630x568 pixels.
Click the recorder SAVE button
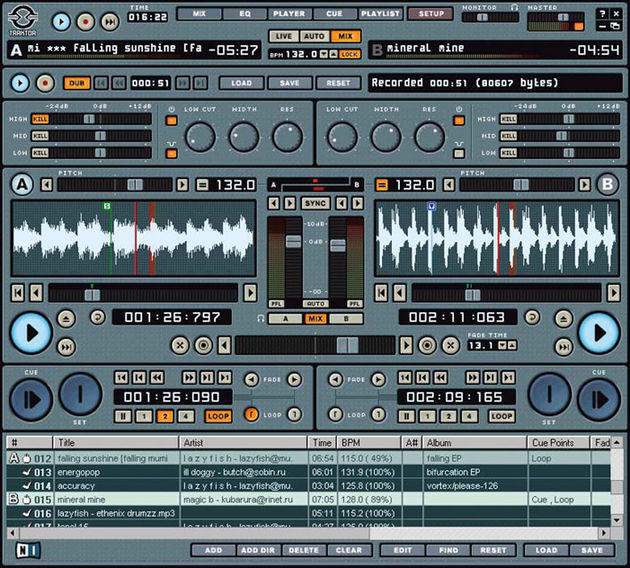pyautogui.click(x=290, y=83)
